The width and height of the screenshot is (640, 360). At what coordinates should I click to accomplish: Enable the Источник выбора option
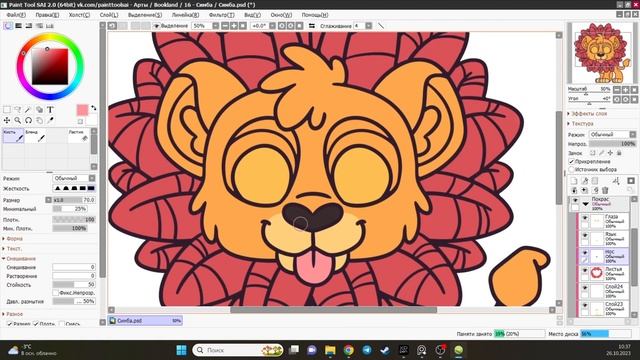[572, 169]
